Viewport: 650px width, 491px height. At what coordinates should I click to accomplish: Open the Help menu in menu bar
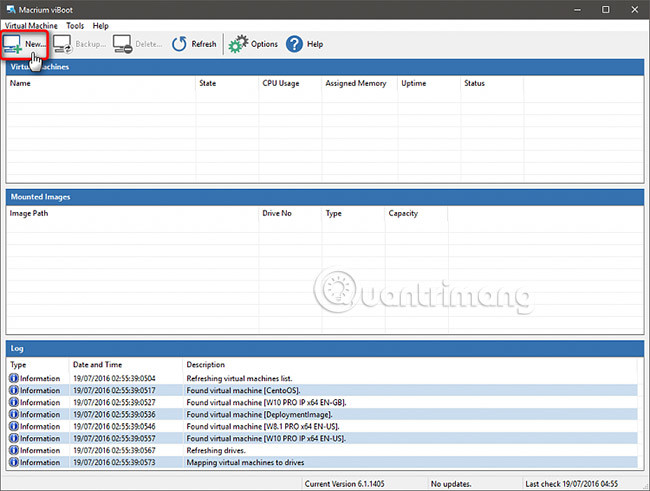[x=100, y=25]
